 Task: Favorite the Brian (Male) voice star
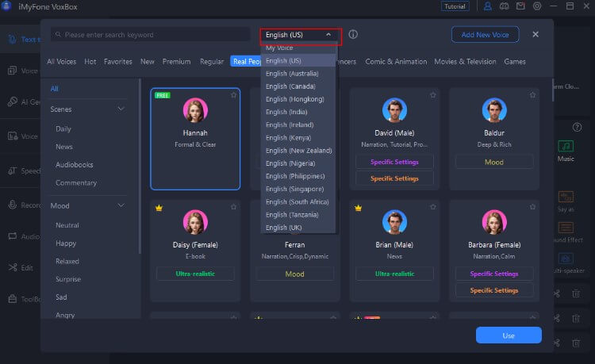433,207
